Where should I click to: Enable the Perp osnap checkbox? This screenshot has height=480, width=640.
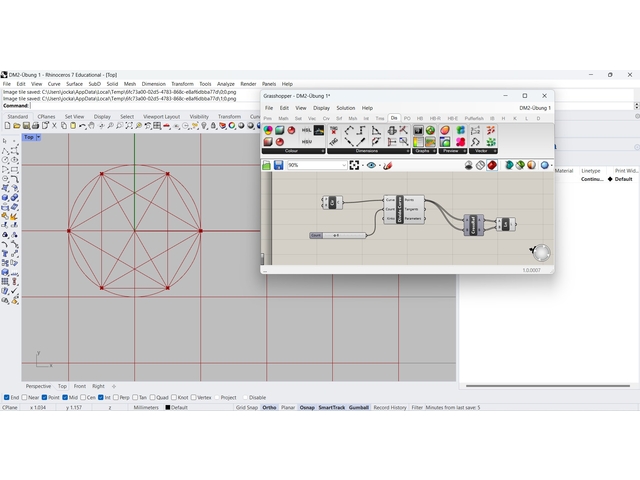click(115, 397)
